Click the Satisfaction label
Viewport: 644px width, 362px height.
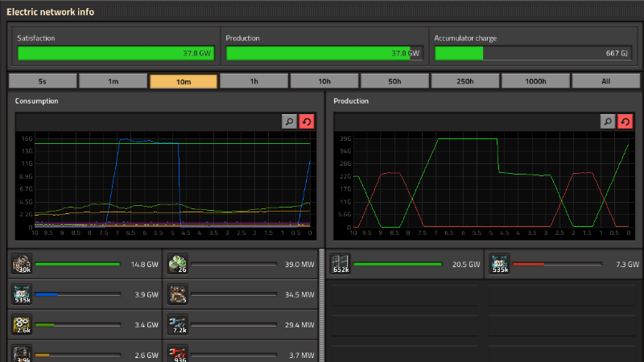(x=35, y=38)
